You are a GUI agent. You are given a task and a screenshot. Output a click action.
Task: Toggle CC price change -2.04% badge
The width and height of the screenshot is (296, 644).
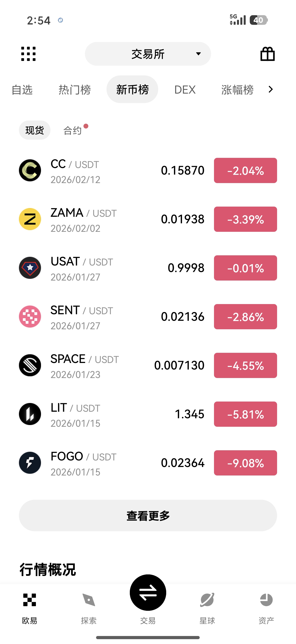click(245, 170)
